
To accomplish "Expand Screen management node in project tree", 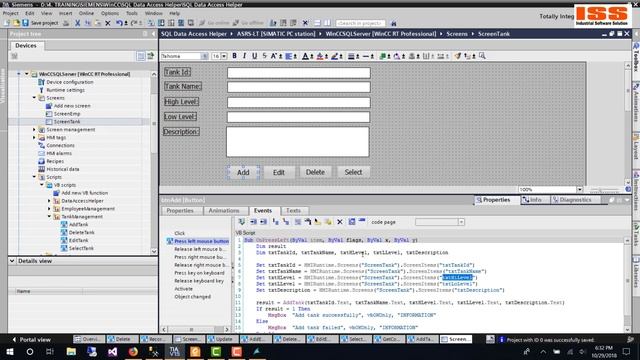I will (x=34, y=129).
